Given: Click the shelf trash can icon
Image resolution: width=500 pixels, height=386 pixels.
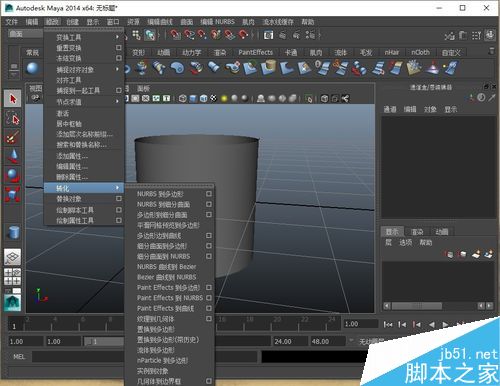Looking at the screenshot, I should point(491,51).
